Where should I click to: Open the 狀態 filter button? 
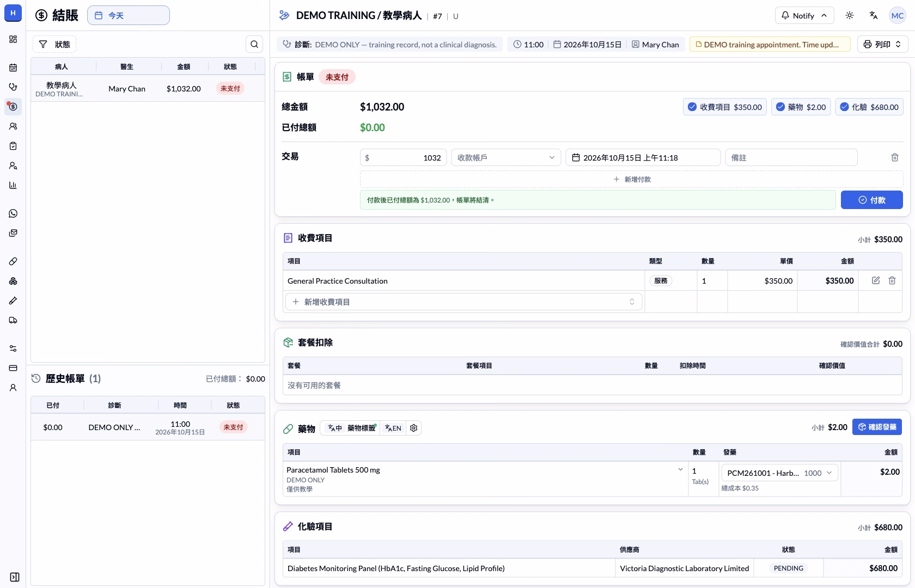[54, 44]
